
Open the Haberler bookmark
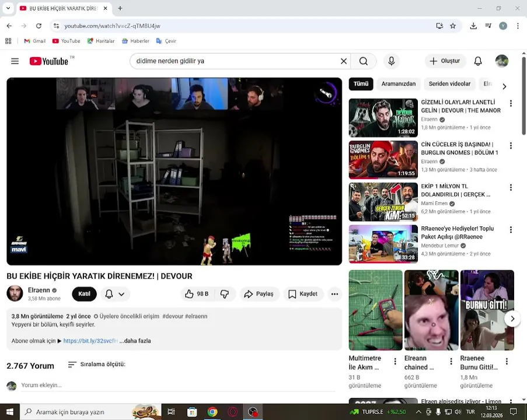(135, 41)
